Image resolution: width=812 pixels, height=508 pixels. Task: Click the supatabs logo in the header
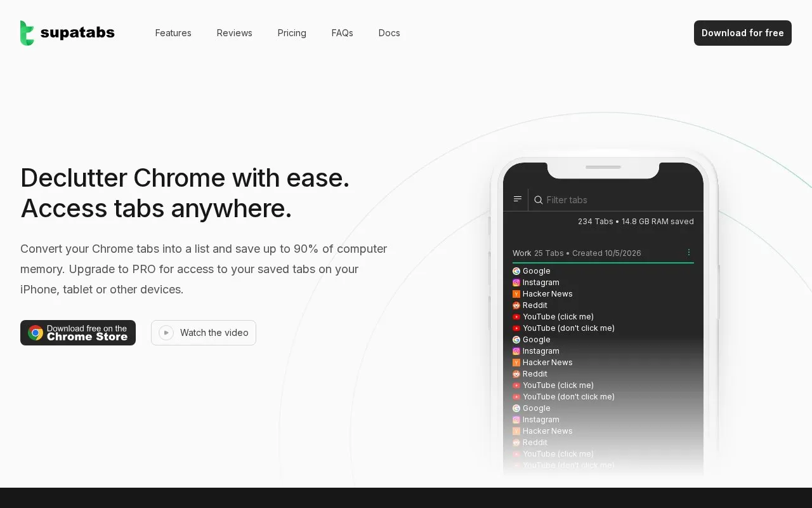(x=67, y=33)
